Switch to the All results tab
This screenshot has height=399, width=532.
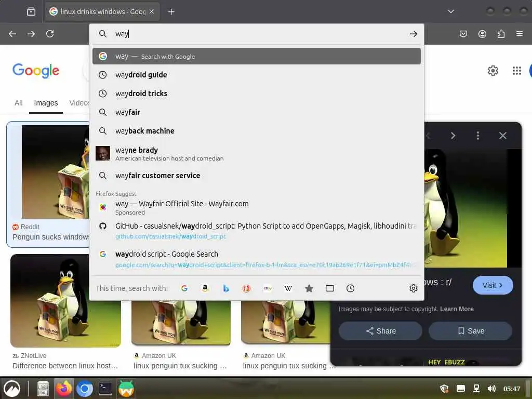pos(19,103)
